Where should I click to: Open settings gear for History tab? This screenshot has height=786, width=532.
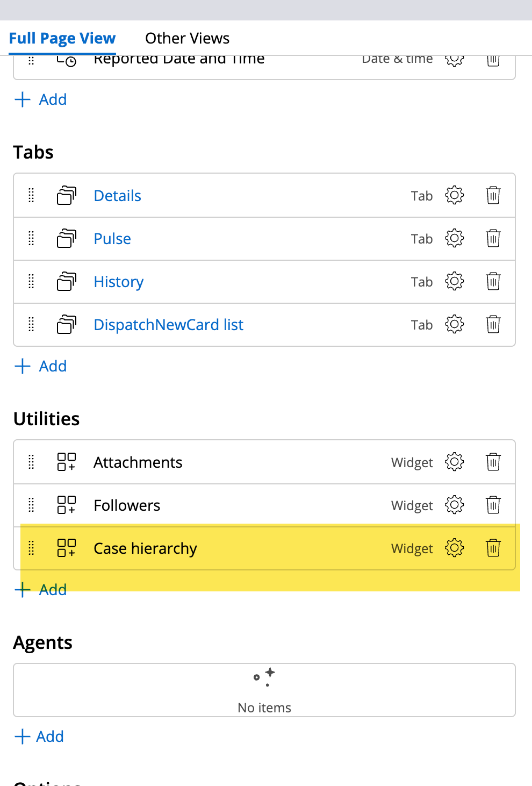(454, 281)
